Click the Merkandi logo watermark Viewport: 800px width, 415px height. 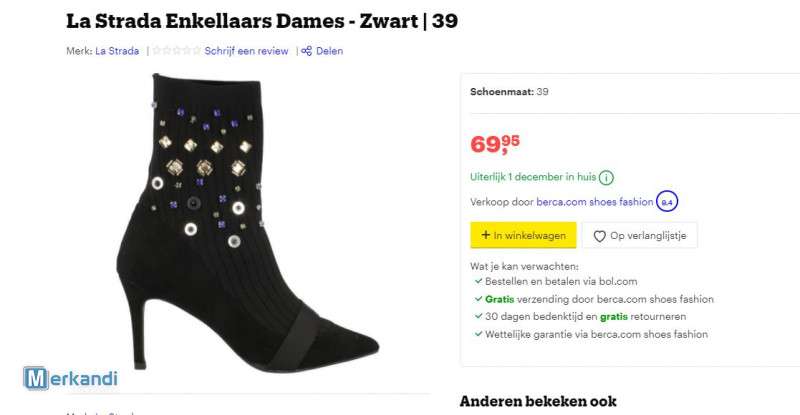tap(70, 378)
